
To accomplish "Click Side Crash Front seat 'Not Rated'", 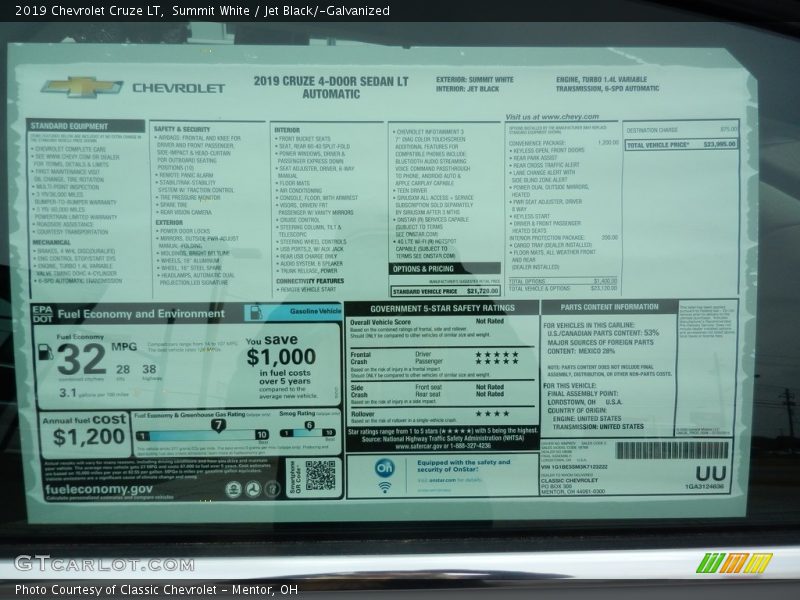I will 490,387.
